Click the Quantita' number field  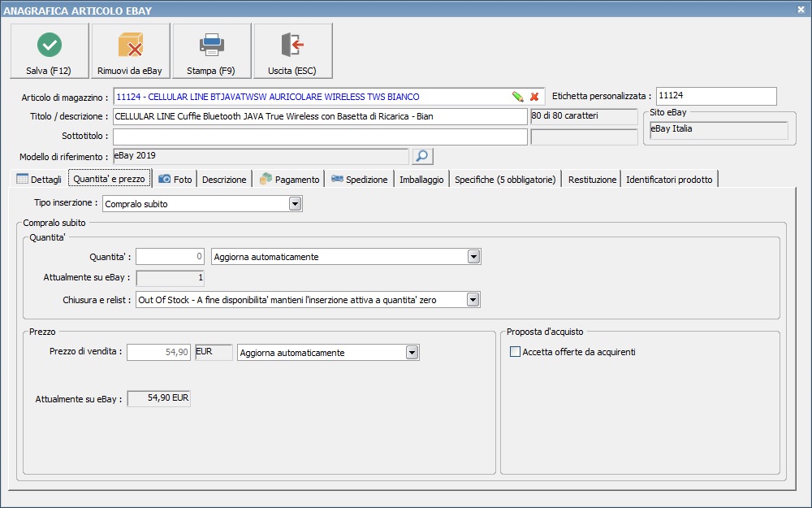170,257
